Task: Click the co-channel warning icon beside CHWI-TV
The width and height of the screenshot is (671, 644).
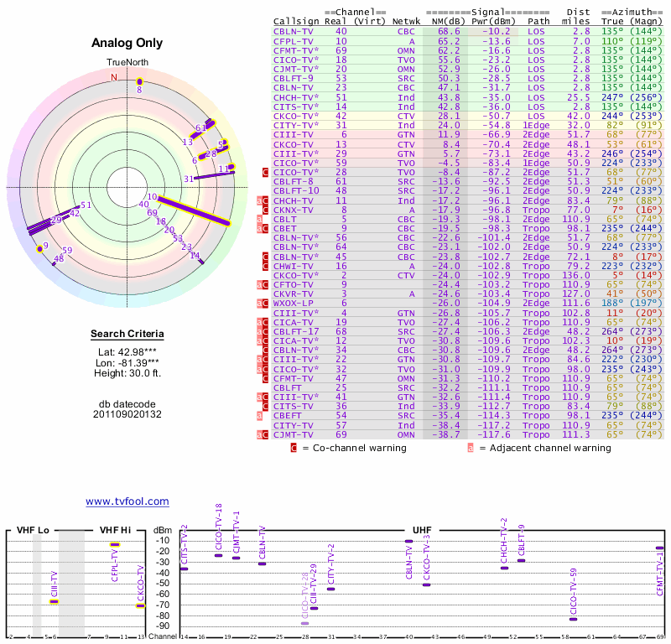Action: click(266, 266)
